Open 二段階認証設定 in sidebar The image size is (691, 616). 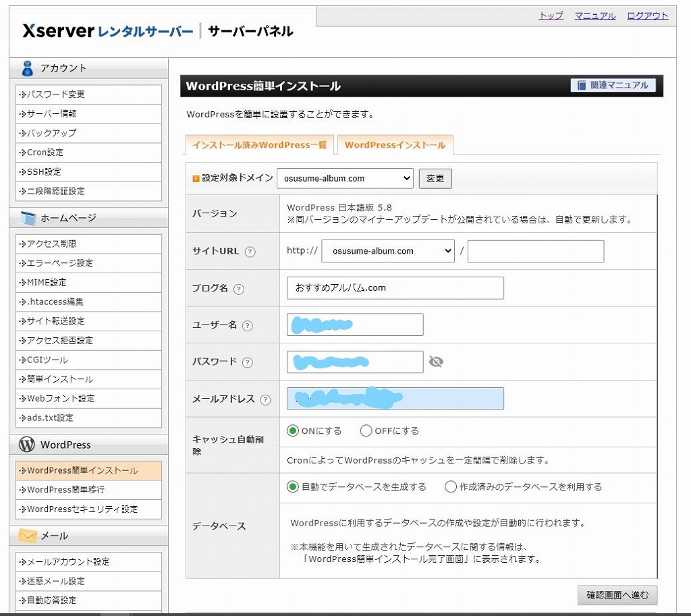coord(88,191)
